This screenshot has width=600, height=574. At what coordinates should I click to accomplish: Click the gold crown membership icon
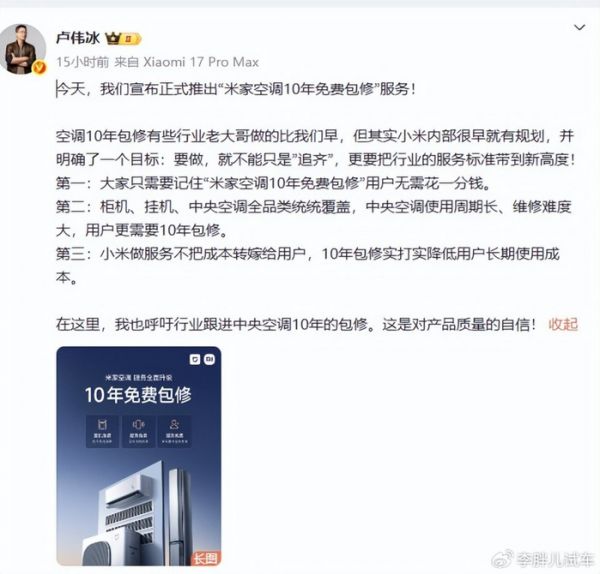tap(113, 38)
